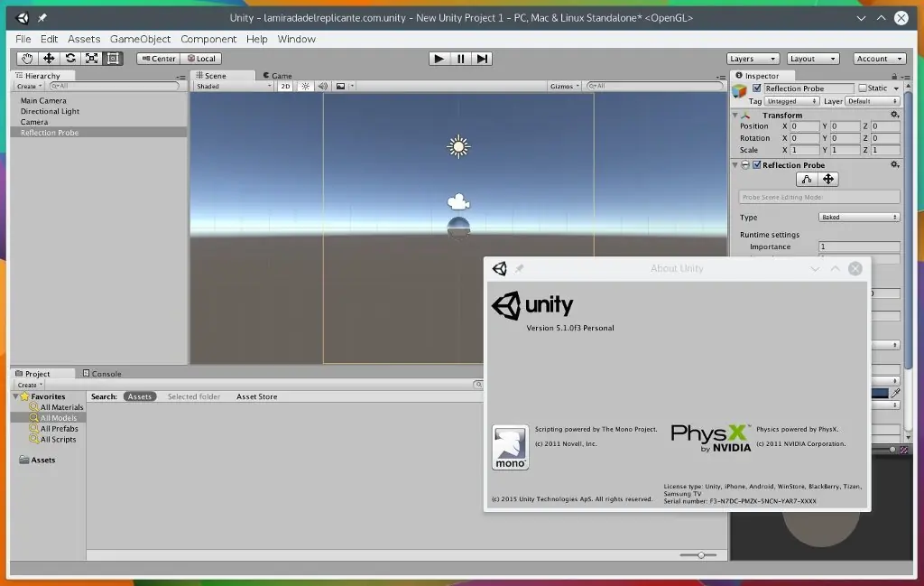Open the Component menu
This screenshot has height=586, width=924.
(208, 39)
